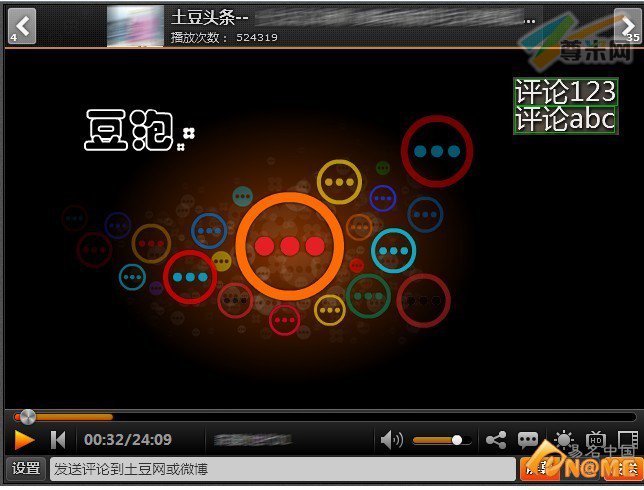Screen dimensions: 644x490
Task: Click the play count 524319
Action: tap(257, 38)
